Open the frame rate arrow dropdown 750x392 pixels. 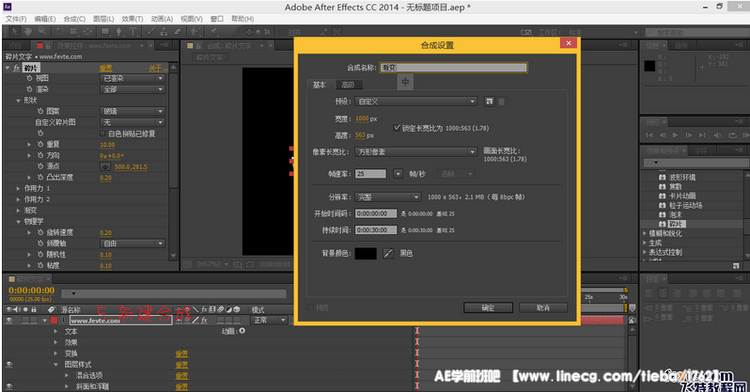pos(398,174)
